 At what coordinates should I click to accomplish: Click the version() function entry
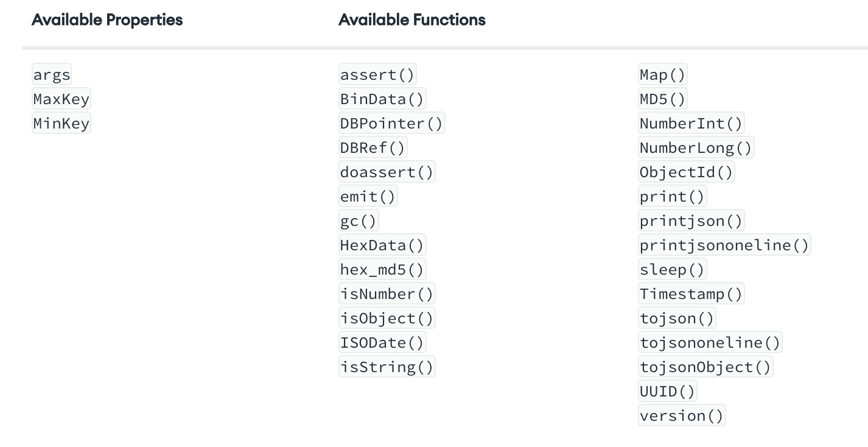click(681, 416)
